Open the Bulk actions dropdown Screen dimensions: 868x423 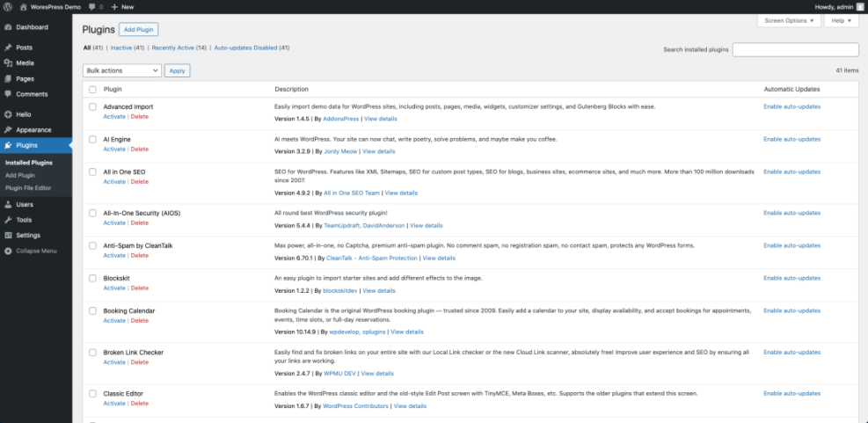coord(121,71)
